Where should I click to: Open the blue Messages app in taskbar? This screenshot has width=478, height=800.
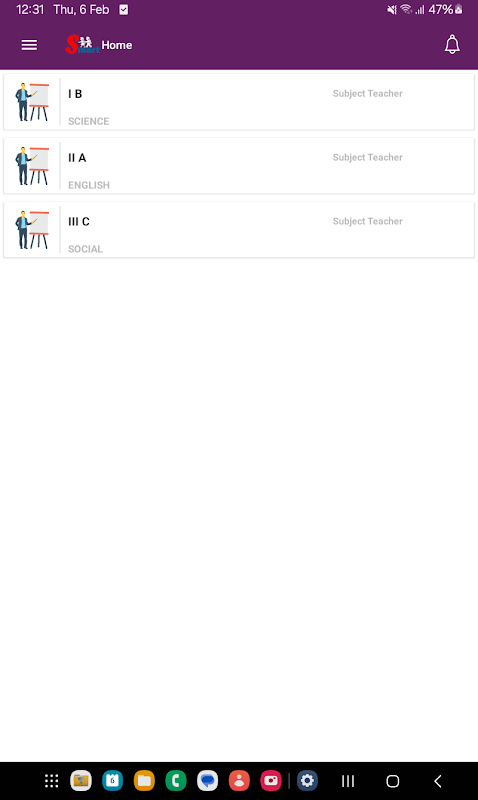(208, 781)
